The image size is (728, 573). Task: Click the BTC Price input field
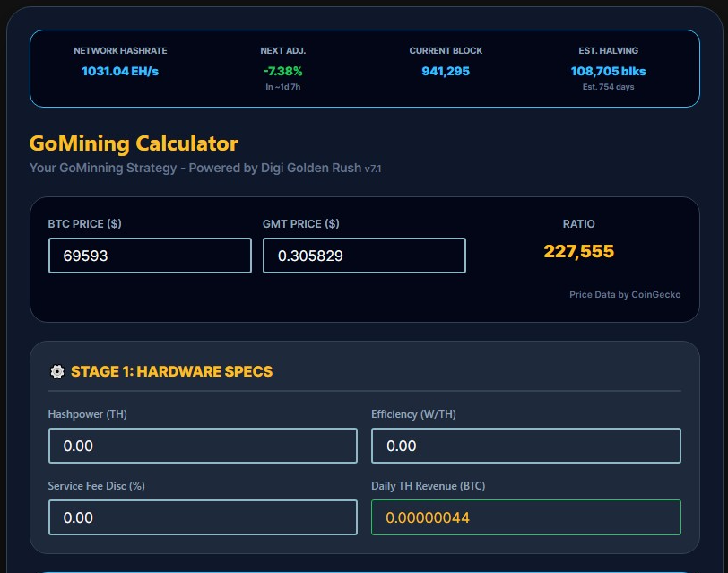(x=150, y=256)
